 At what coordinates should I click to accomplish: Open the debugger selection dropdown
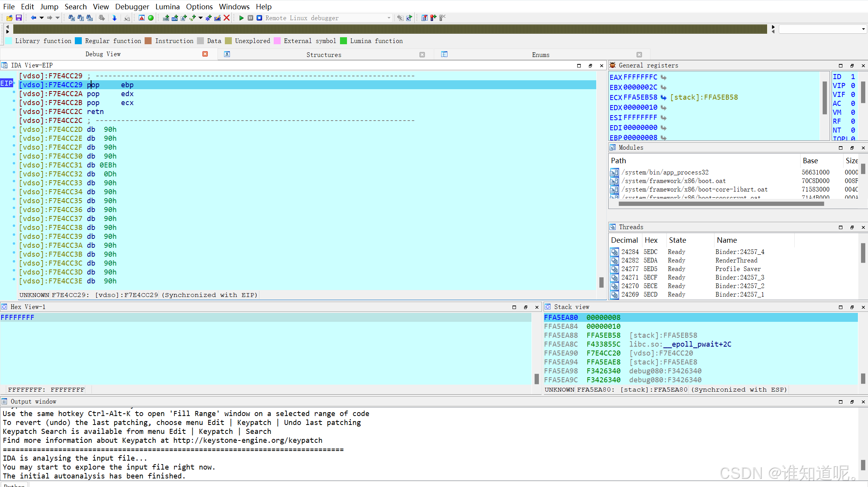pyautogui.click(x=389, y=18)
